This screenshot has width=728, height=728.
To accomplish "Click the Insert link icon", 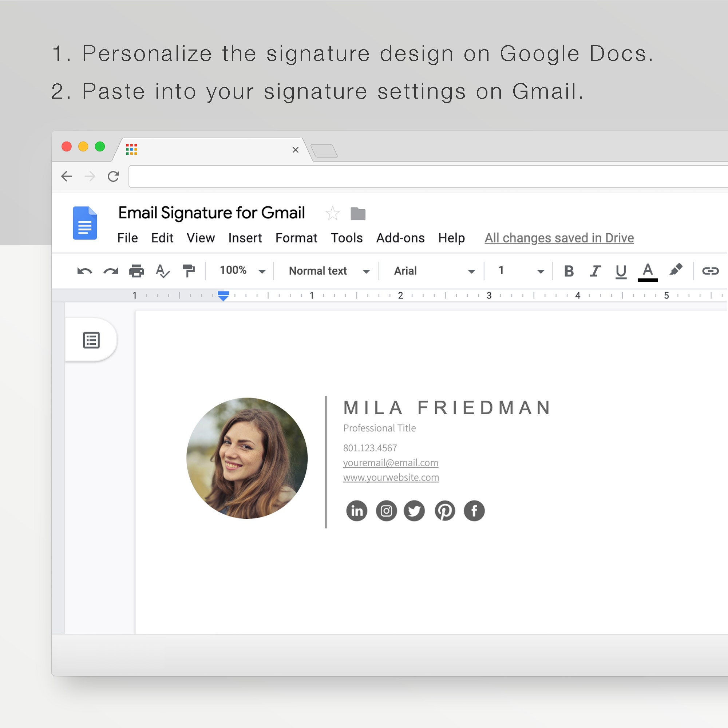I will tap(710, 271).
